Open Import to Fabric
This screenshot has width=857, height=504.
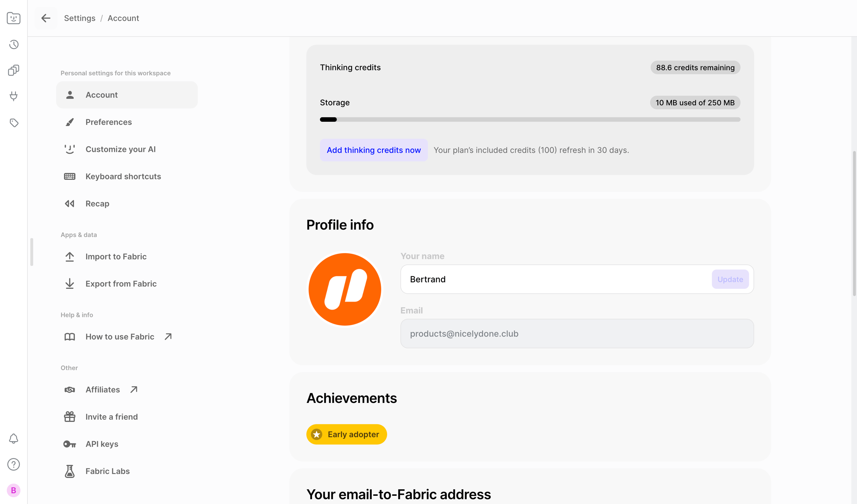pos(127,257)
